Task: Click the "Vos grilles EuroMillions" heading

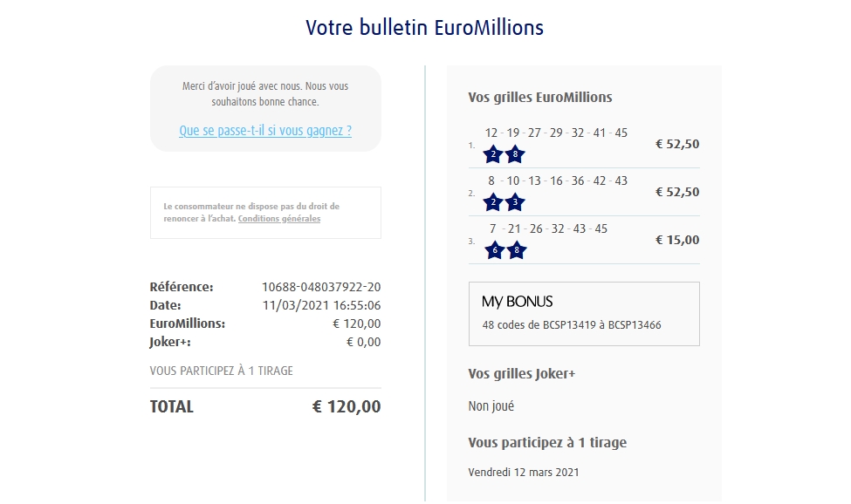Action: (540, 98)
